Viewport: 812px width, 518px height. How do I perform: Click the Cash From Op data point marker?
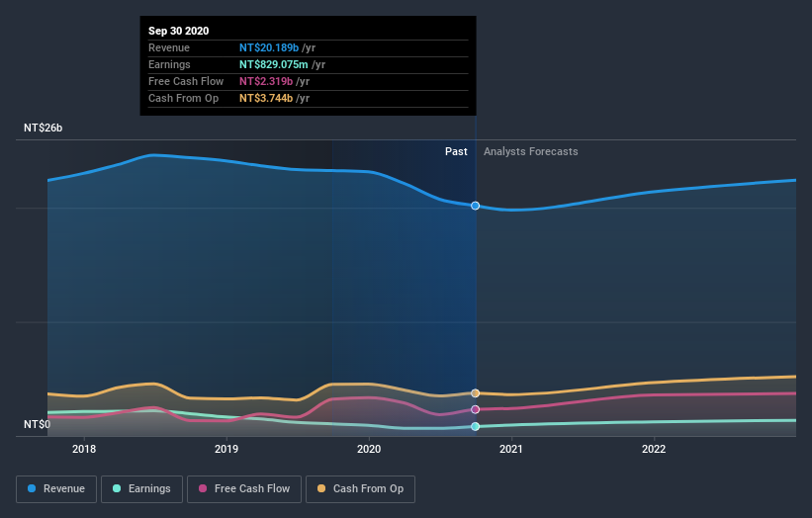pos(475,393)
